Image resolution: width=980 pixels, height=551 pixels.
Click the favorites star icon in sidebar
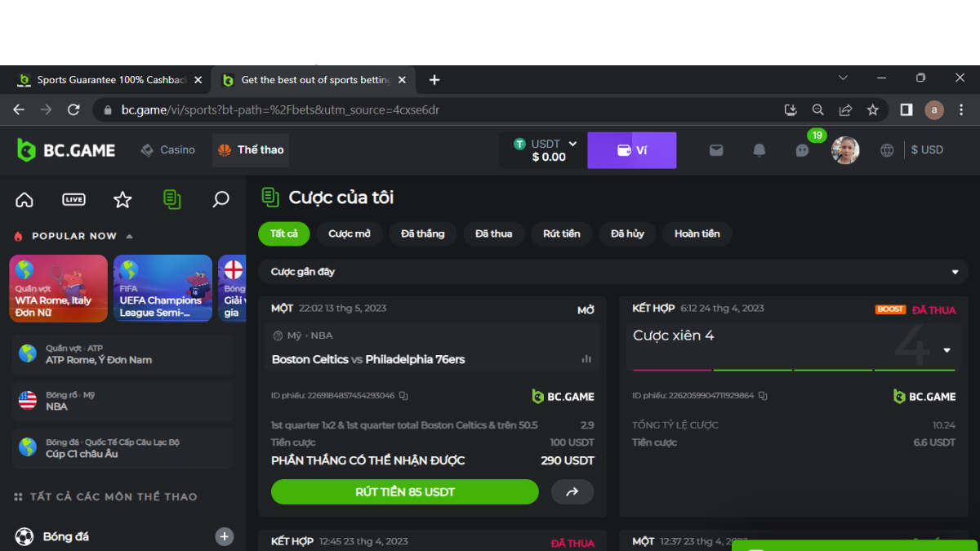point(122,199)
